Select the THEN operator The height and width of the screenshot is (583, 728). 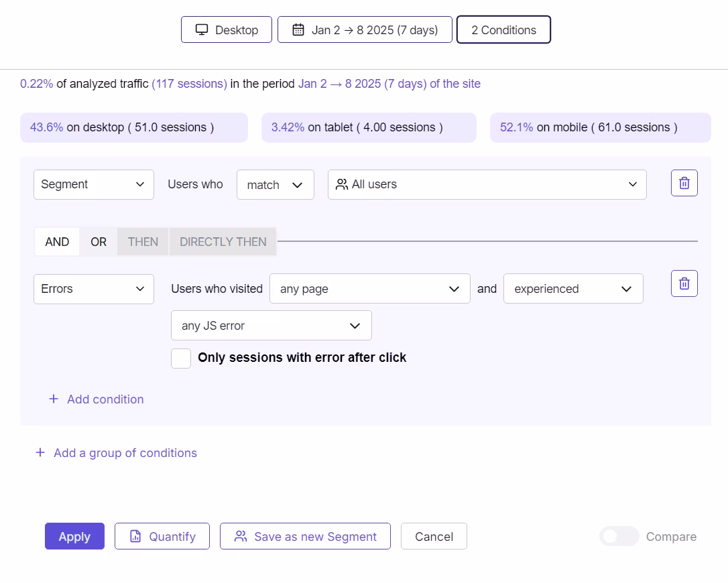tap(143, 241)
